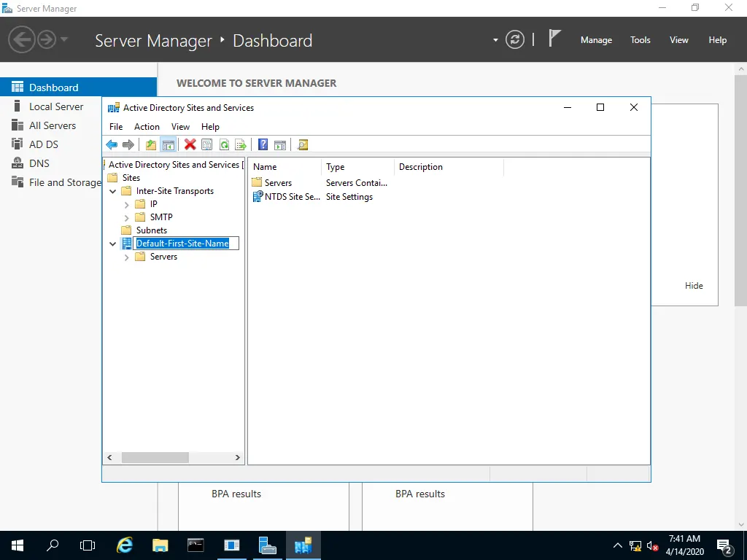The image size is (747, 560).
Task: Click the Server Manager refresh icon
Action: point(515,39)
